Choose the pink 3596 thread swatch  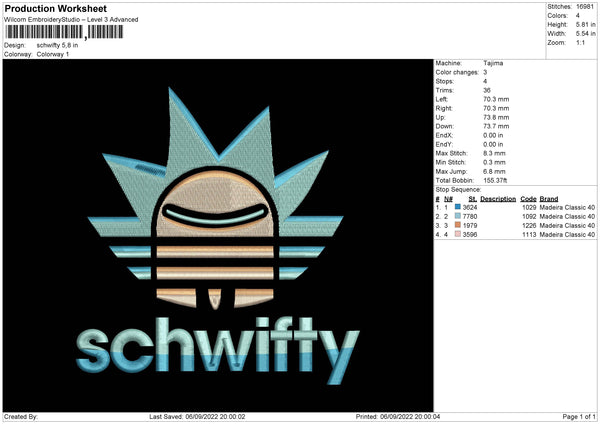coord(458,234)
